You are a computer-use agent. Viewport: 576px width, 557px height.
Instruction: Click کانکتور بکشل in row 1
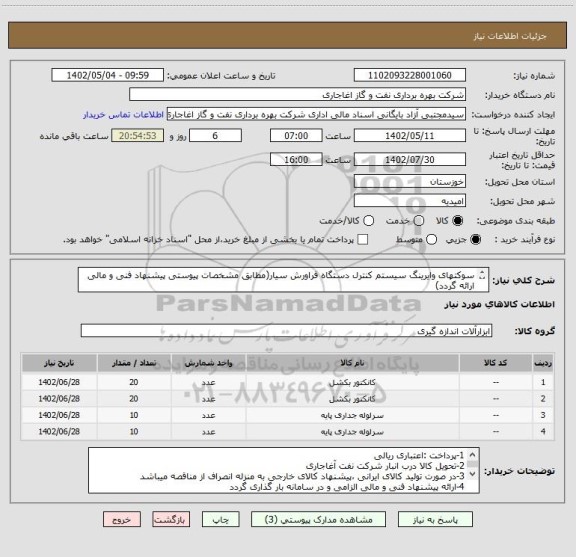click(x=352, y=382)
